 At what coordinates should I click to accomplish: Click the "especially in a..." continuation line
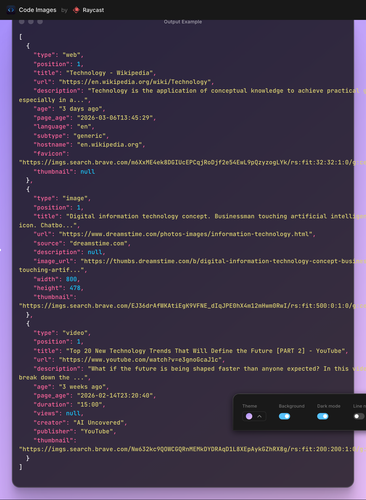(x=55, y=100)
